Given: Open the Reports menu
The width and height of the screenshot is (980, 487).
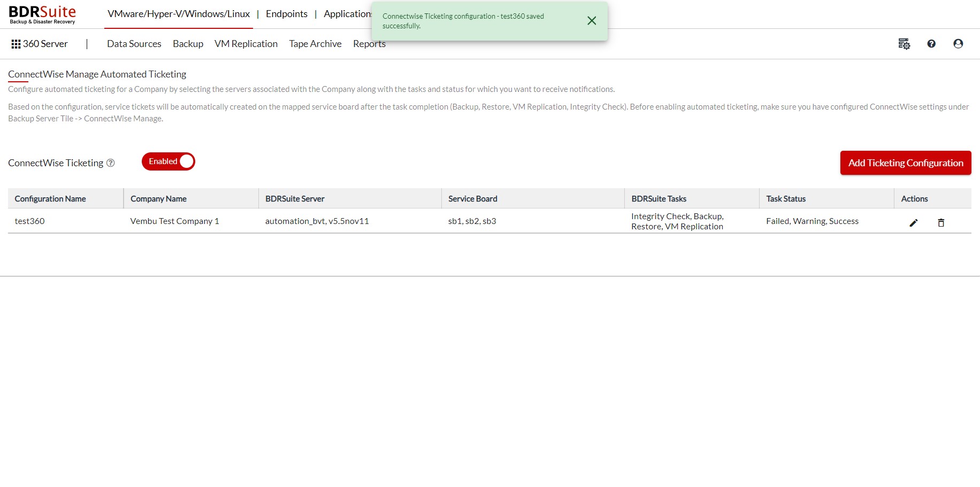Looking at the screenshot, I should pyautogui.click(x=369, y=44).
